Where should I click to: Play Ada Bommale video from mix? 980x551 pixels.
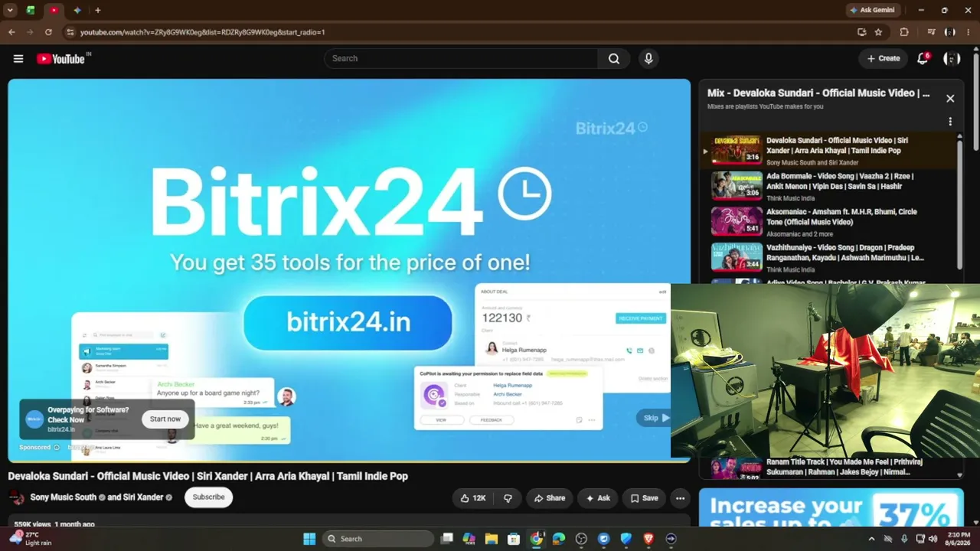tap(831, 186)
